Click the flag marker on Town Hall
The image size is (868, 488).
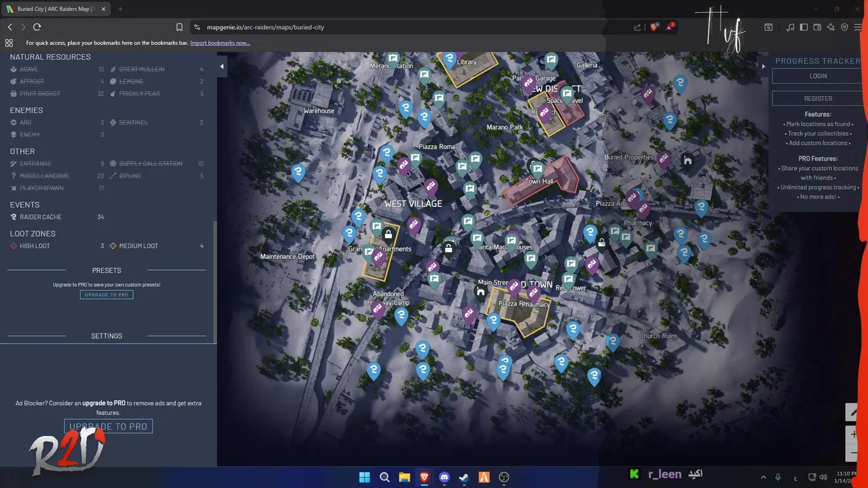click(x=538, y=169)
